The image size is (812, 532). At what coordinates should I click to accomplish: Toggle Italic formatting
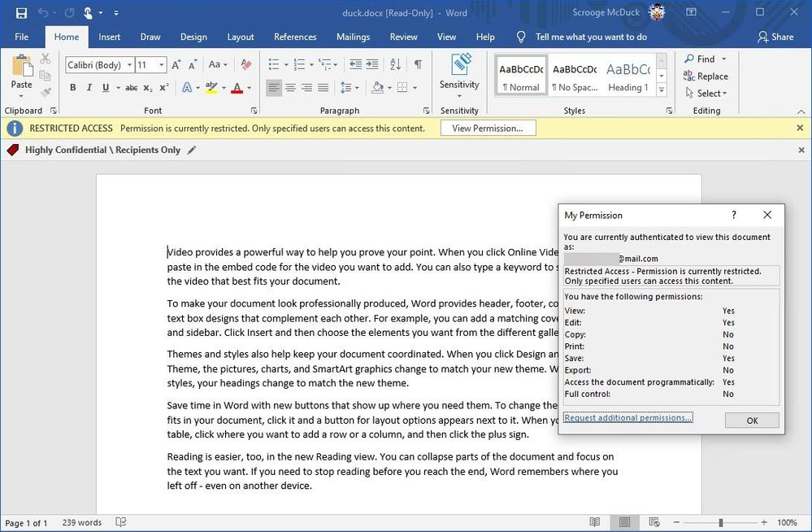pyautogui.click(x=89, y=88)
